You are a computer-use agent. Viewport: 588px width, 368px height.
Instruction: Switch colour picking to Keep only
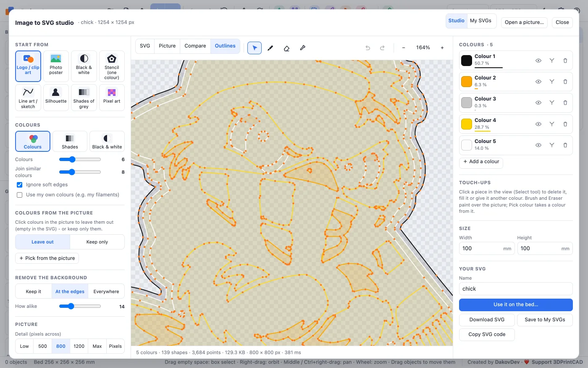click(97, 242)
